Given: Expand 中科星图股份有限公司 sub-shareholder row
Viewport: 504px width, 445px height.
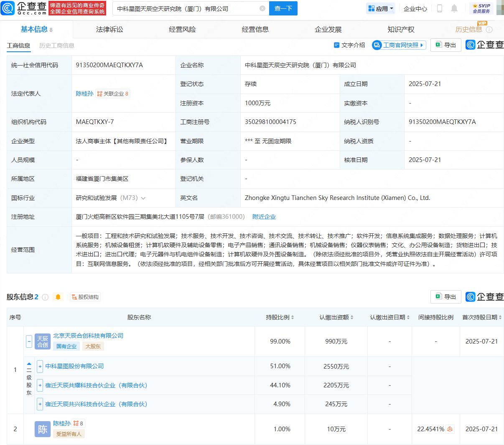Looking at the screenshot, I should pyautogui.click(x=40, y=366).
